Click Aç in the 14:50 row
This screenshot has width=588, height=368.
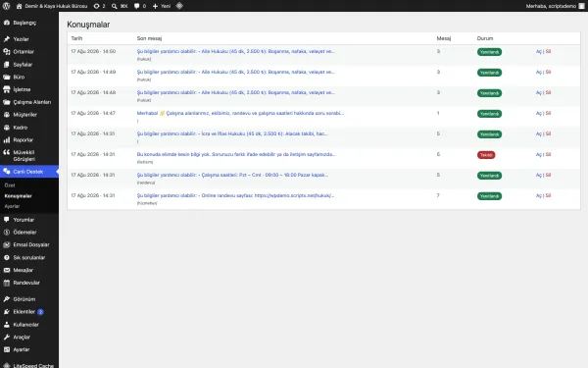pos(538,51)
